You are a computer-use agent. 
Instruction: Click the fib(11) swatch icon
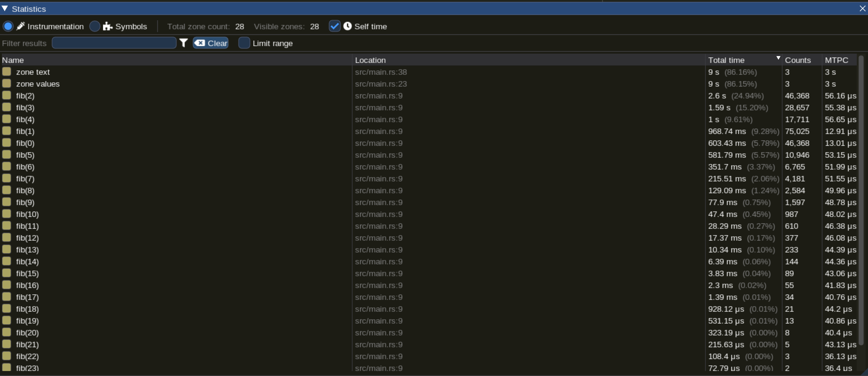(7, 225)
